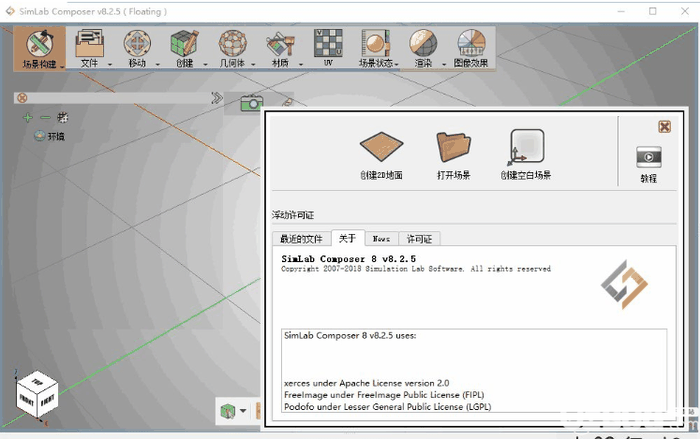Click the 'SimLab Composer 8 v8.2.5' heading
This screenshot has width=700, height=439.
click(x=349, y=259)
